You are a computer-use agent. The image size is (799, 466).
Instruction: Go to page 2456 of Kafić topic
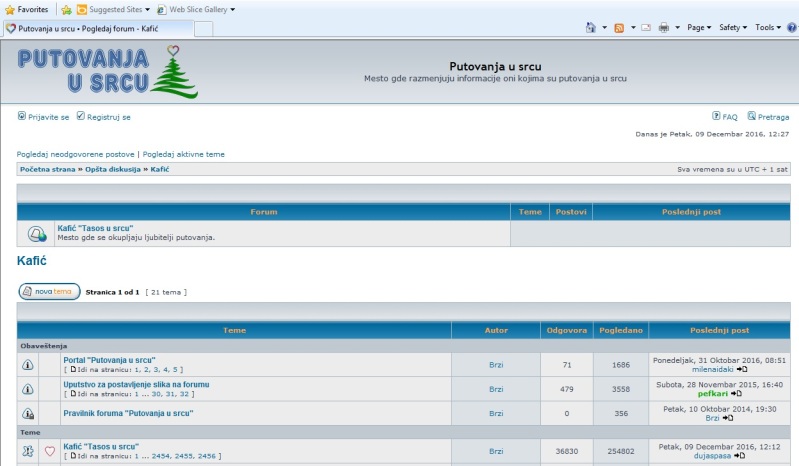(207, 456)
